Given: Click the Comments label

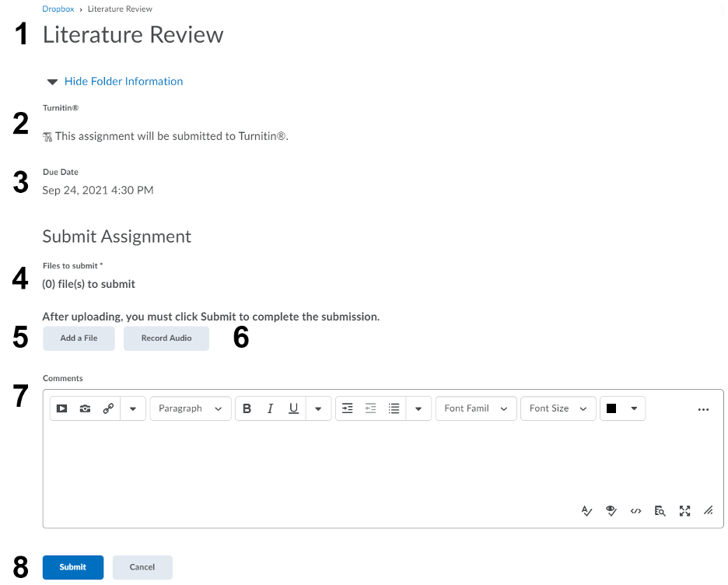Looking at the screenshot, I should click(63, 378).
